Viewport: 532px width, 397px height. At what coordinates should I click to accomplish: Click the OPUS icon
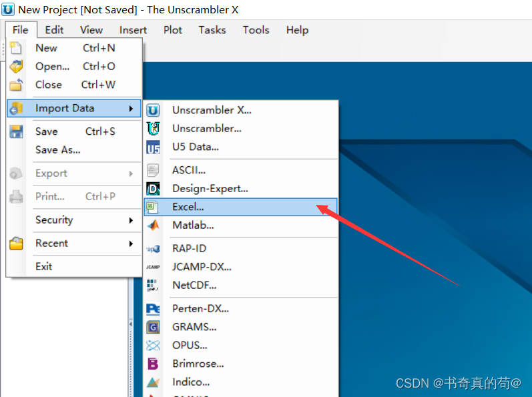153,346
